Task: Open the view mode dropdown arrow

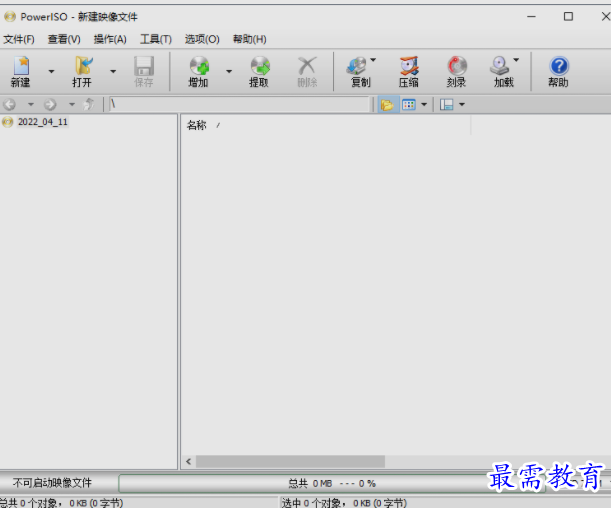Action: point(424,104)
